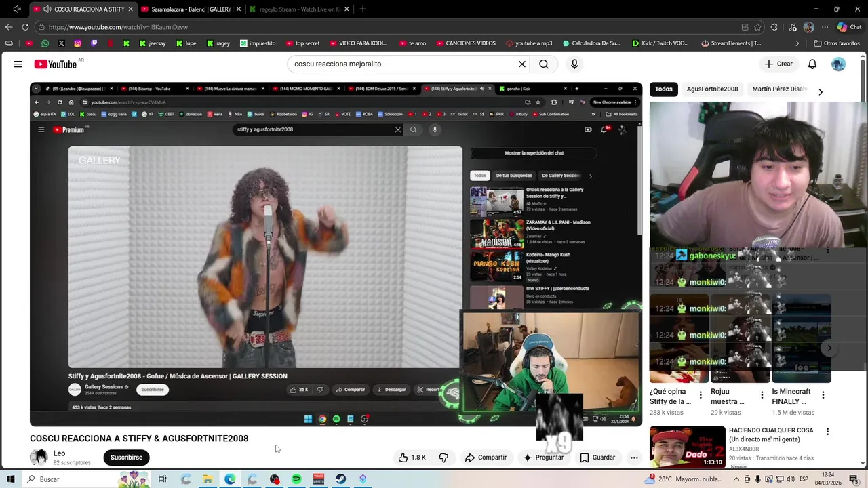Viewport: 868px width, 488px height.
Task: Open the YouTube guide hamburger menu
Action: [18, 64]
